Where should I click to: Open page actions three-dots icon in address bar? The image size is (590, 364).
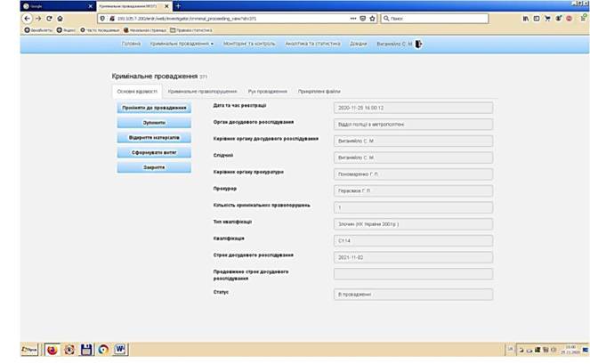pos(353,19)
